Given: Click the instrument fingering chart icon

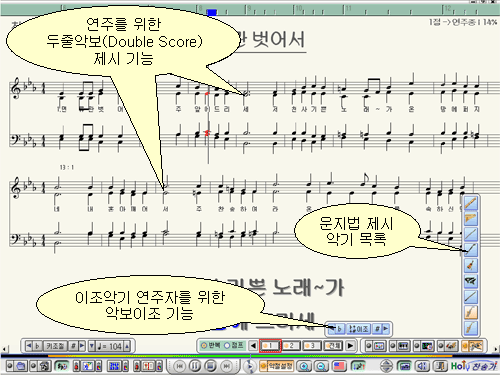Looking at the screenshot, I should click(452, 346).
